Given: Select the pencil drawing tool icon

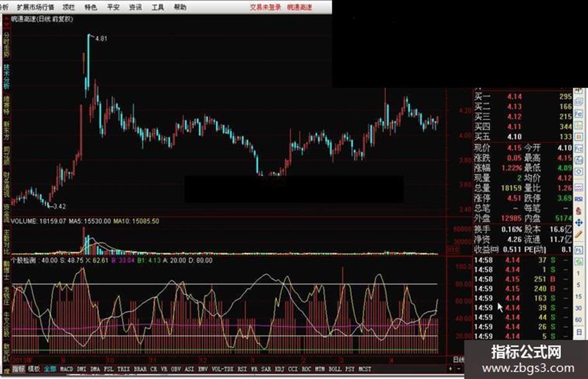Looking at the screenshot, I should (x=579, y=235).
